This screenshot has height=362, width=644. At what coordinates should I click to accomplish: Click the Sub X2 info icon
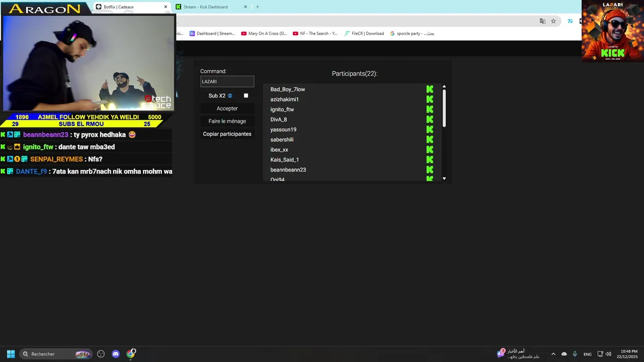230,96
